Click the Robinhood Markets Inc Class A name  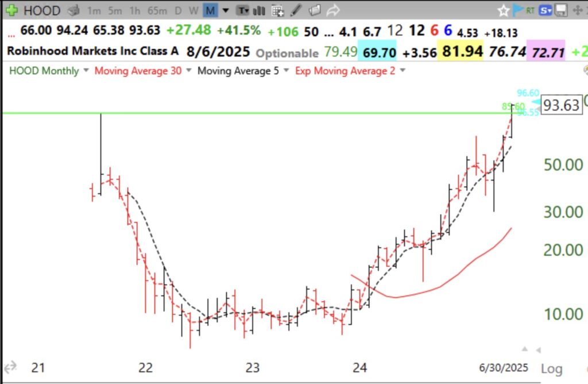coord(92,51)
